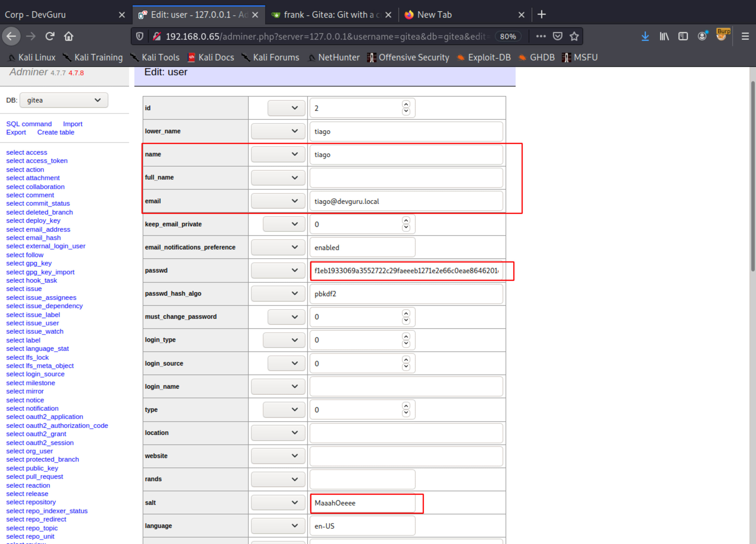Toggle the sidebar view icon

[x=683, y=36]
